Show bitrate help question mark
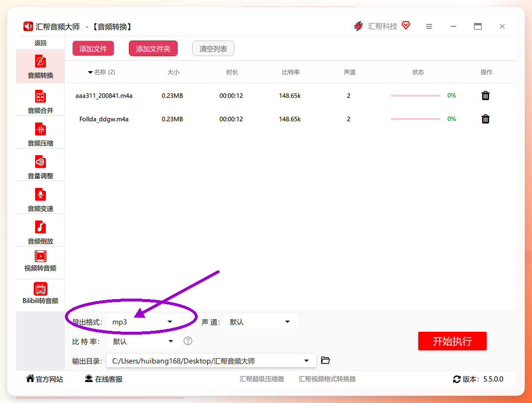532x403 pixels. [x=187, y=341]
